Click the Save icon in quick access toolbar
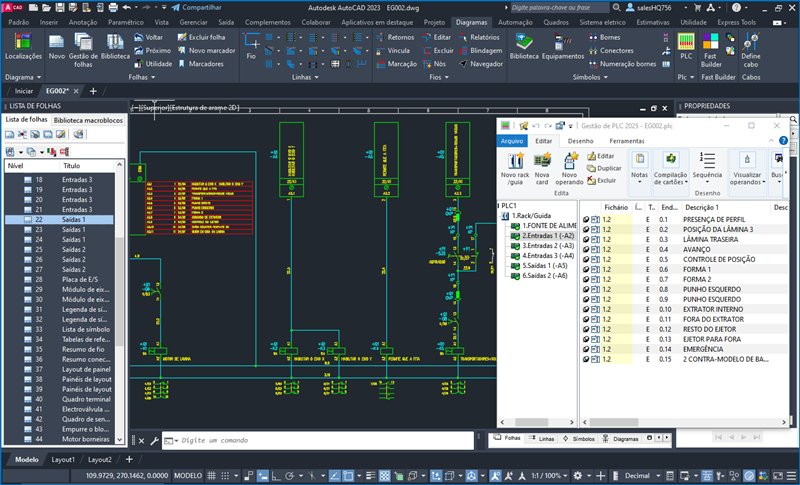Image resolution: width=800 pixels, height=485 pixels. 60,8
